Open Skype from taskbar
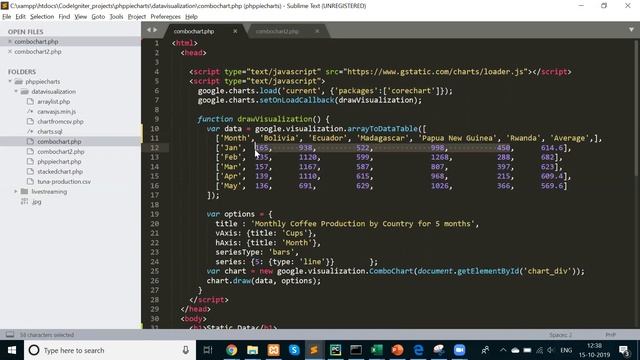The width and height of the screenshot is (640, 360). (294, 350)
